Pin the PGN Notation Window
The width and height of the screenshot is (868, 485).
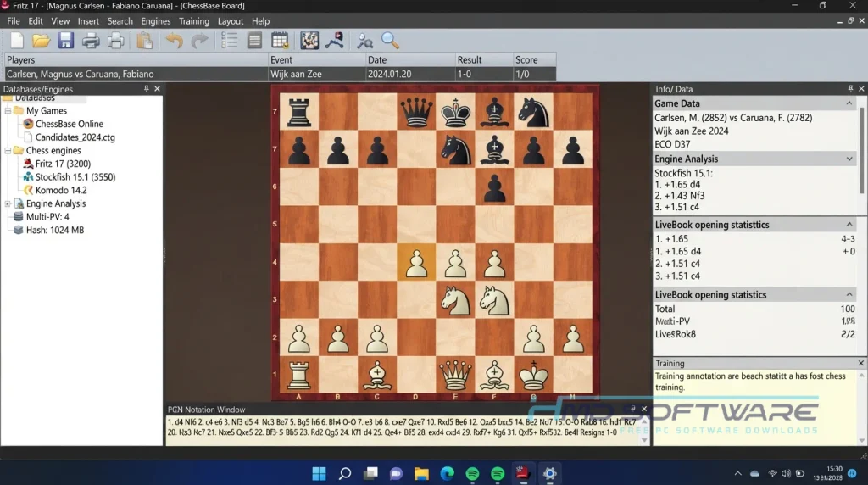(x=632, y=409)
